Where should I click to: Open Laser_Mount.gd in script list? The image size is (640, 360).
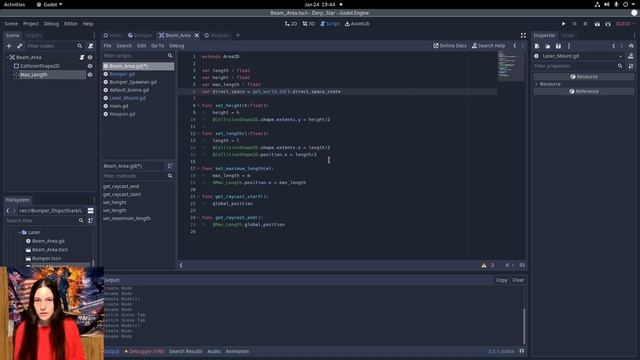pyautogui.click(x=127, y=98)
